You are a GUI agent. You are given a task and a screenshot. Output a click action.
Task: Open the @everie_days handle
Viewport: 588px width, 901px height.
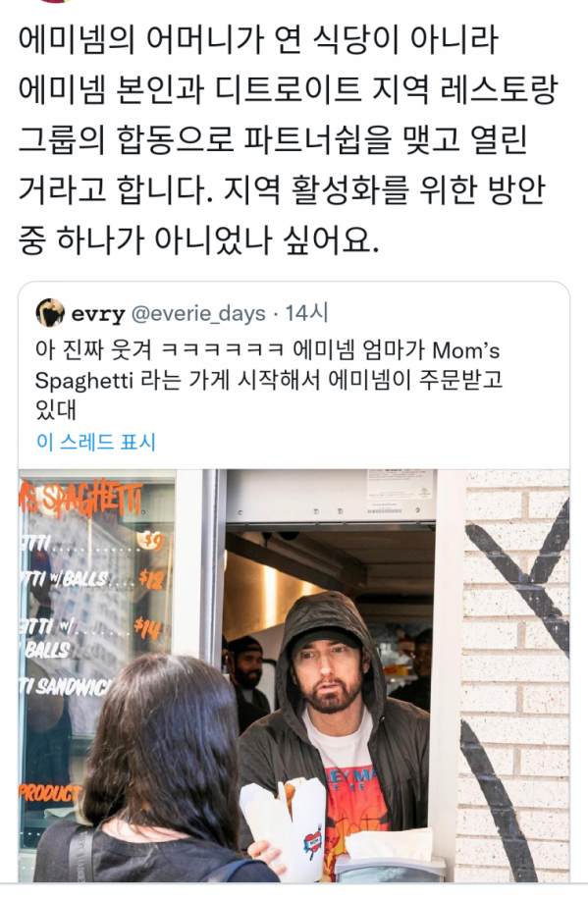coord(198,314)
